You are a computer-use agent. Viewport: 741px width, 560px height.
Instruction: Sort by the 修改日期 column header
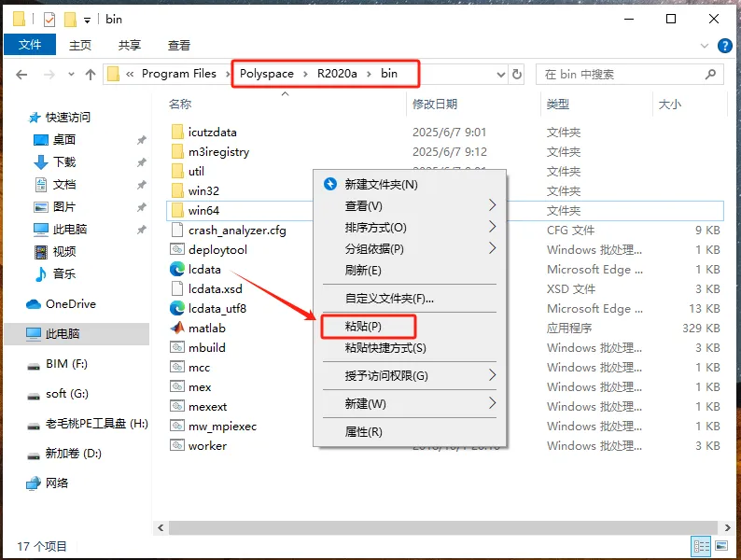435,104
